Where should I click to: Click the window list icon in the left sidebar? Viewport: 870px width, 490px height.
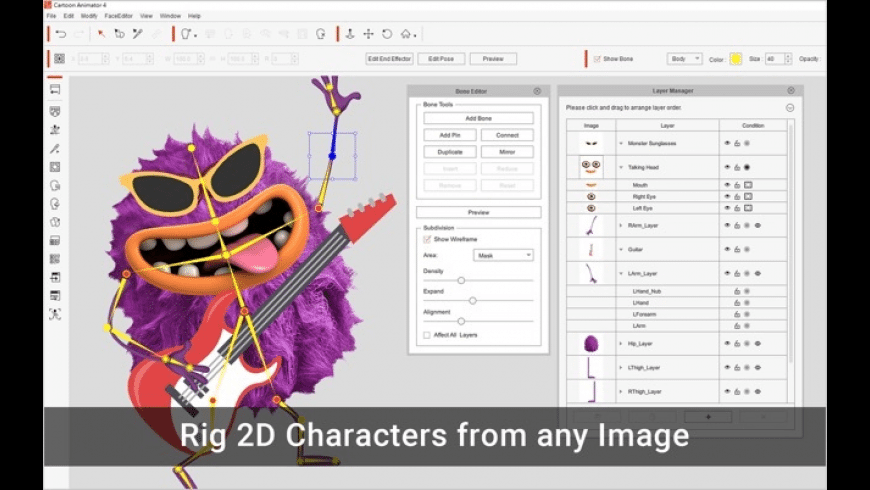[x=55, y=295]
